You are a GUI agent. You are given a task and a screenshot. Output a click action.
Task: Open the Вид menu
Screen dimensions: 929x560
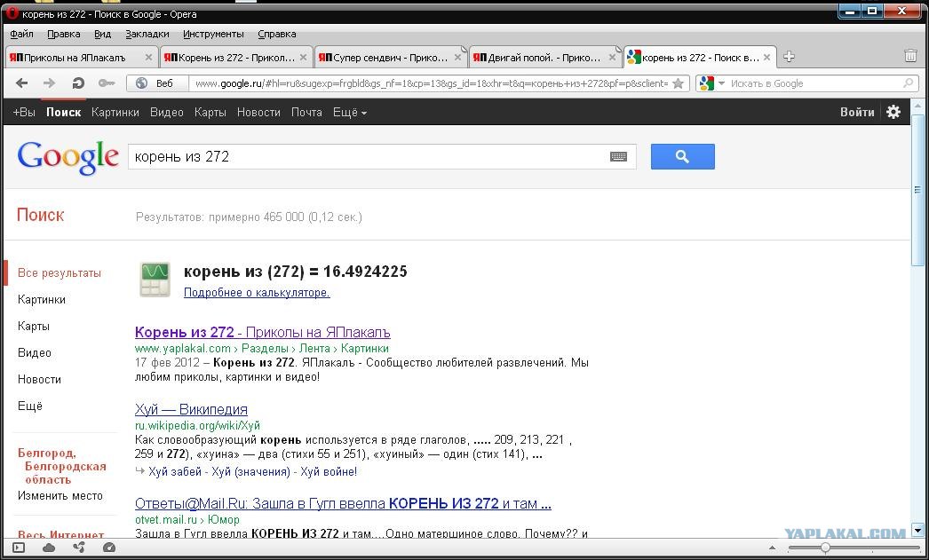coord(103,34)
